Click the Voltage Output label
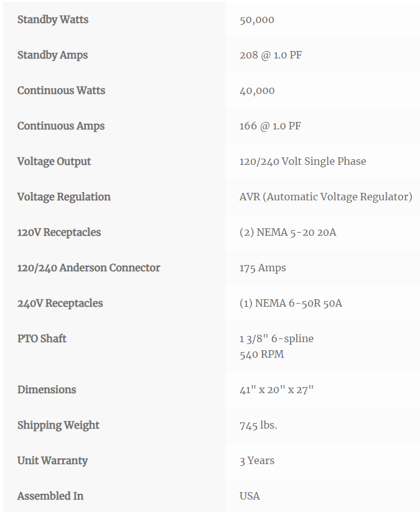Screen dimensions: 420x512 point(54,162)
